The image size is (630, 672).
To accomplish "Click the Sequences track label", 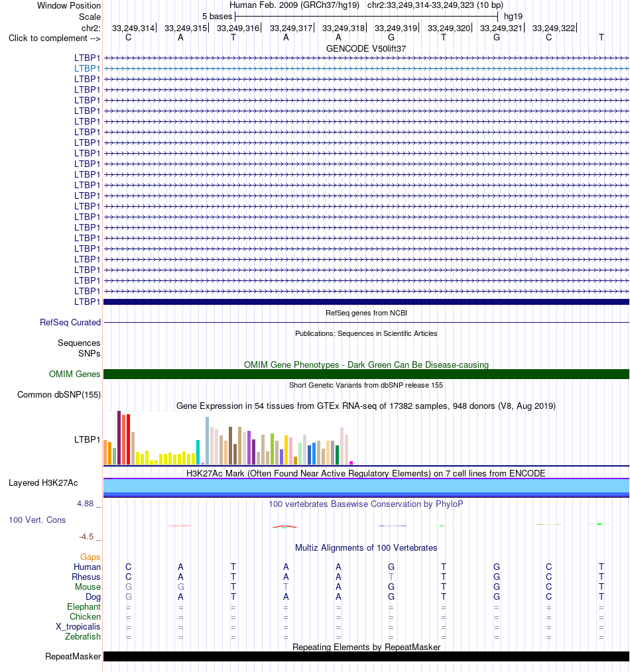I will pyautogui.click(x=79, y=343).
